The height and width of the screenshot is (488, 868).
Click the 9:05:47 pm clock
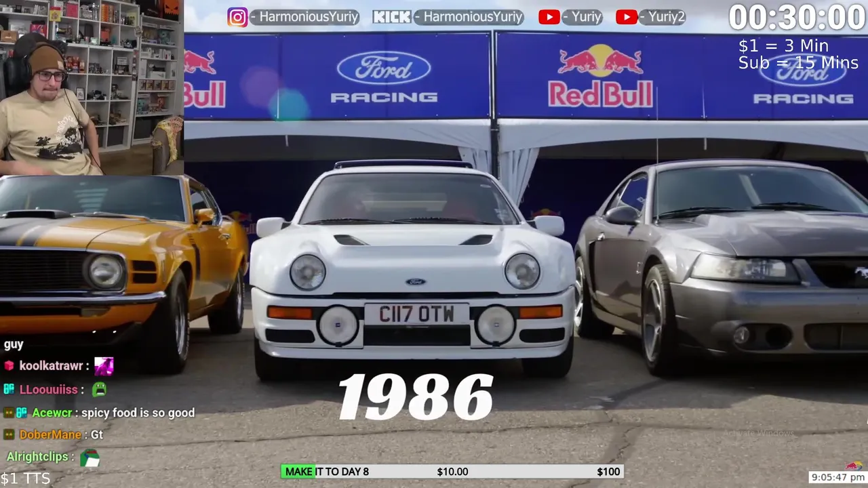[837, 478]
